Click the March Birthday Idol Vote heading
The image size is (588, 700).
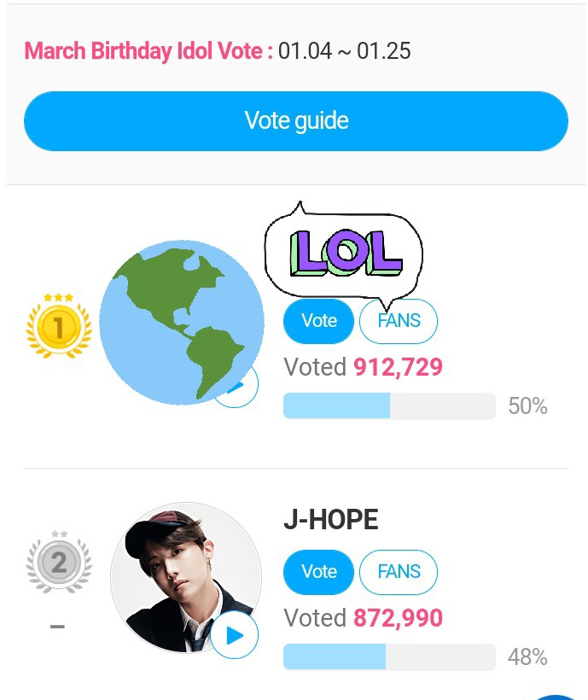(148, 50)
